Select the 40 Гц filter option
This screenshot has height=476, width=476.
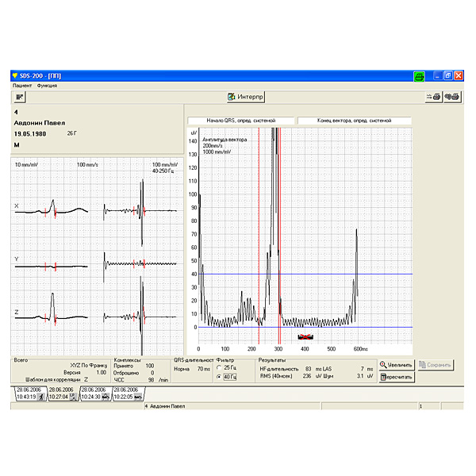[x=220, y=377]
